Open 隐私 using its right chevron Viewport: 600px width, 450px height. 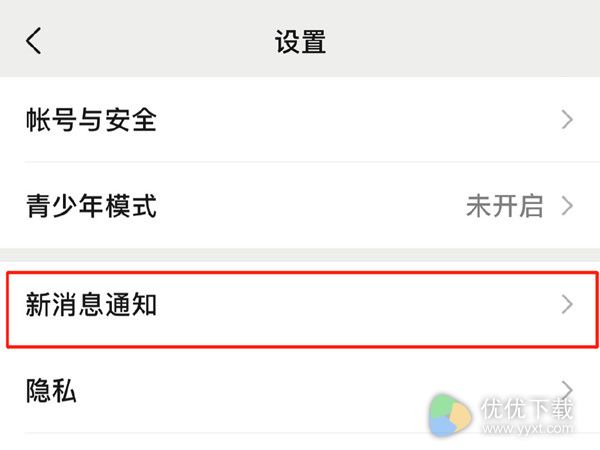tap(567, 390)
